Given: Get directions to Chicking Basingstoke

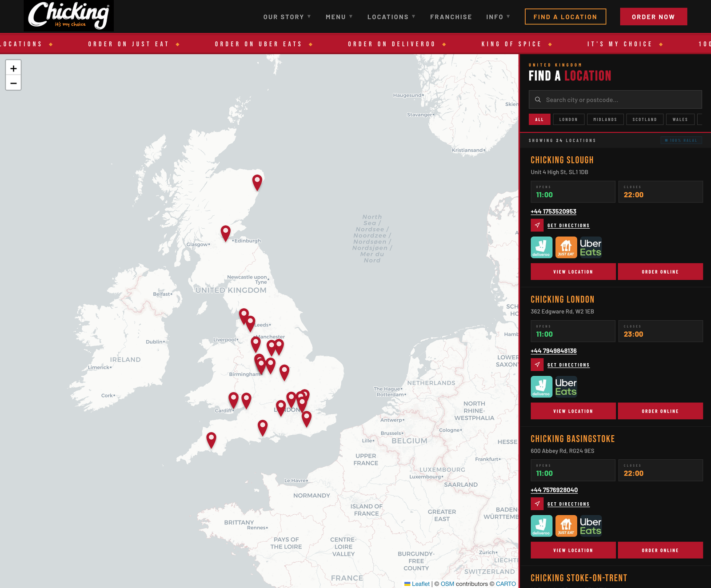Looking at the screenshot, I should pos(568,504).
